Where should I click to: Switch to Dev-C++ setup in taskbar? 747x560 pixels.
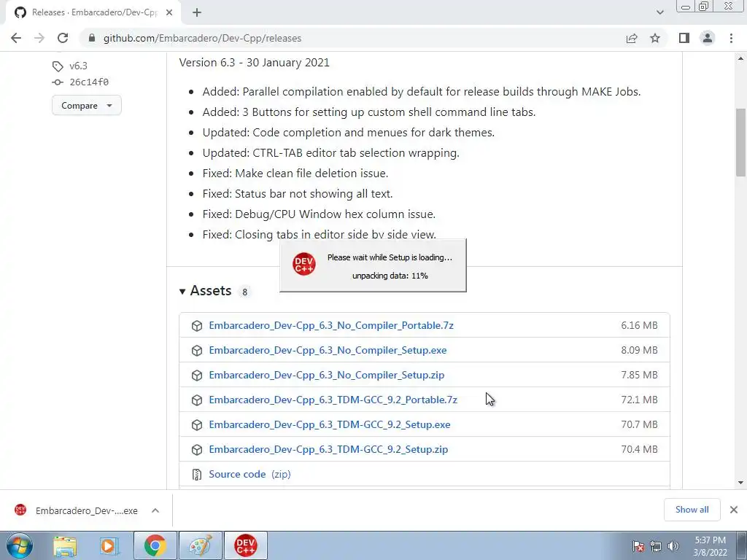pyautogui.click(x=245, y=545)
